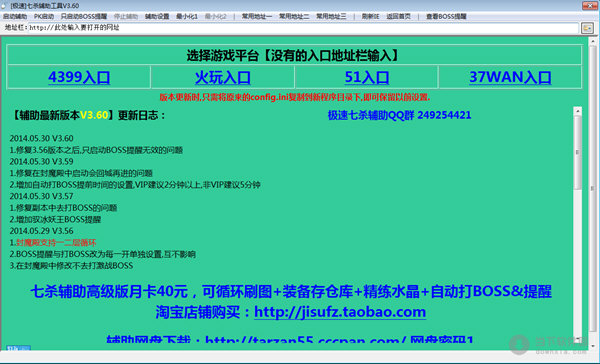The image size is (600, 364).
Task: Click the line 2014.05.30 V3.60
Action: point(41,138)
